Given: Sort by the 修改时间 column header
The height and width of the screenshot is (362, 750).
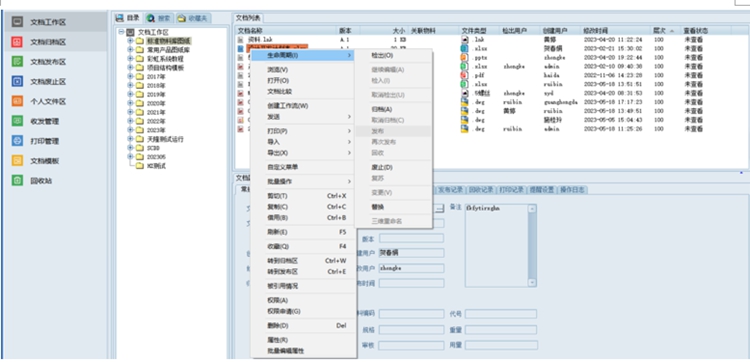Looking at the screenshot, I should (x=616, y=31).
